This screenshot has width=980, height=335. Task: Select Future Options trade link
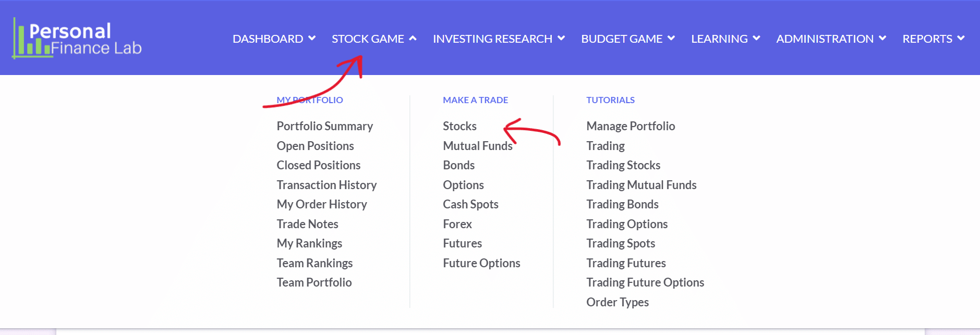click(481, 263)
